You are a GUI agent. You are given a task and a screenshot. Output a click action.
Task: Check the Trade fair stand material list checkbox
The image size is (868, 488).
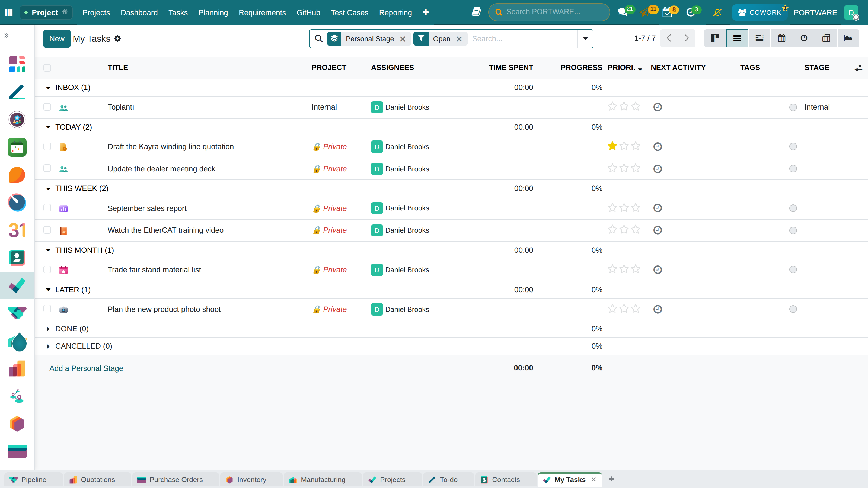click(47, 269)
